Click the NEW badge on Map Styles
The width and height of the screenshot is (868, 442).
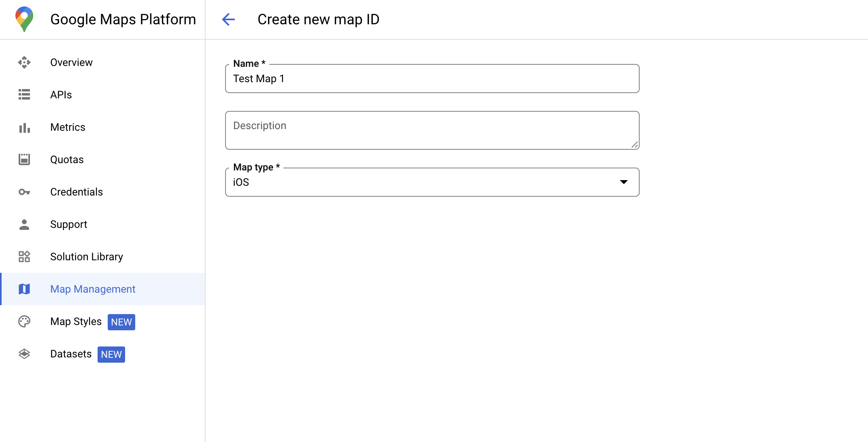point(121,322)
